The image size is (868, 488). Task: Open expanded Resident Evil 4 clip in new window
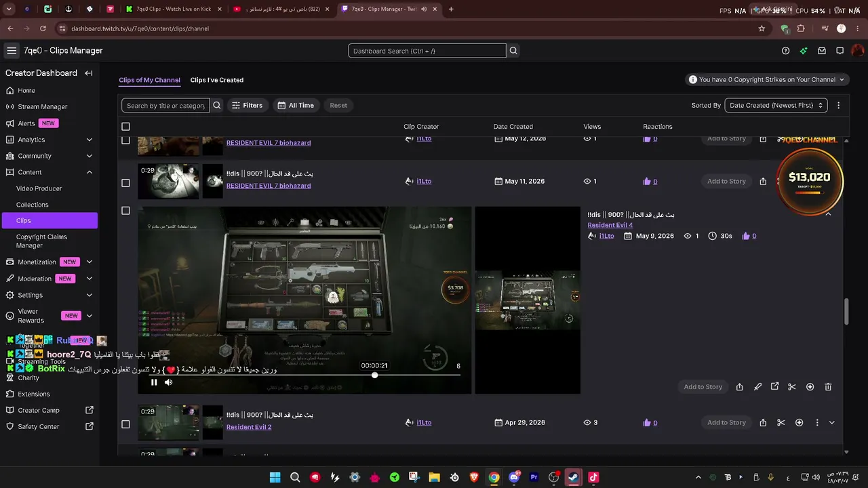pos(774,387)
